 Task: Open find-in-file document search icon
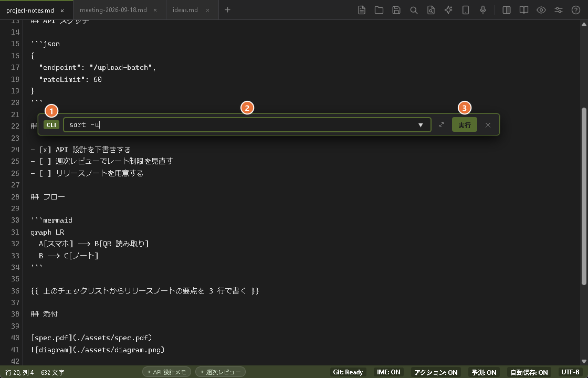(431, 10)
